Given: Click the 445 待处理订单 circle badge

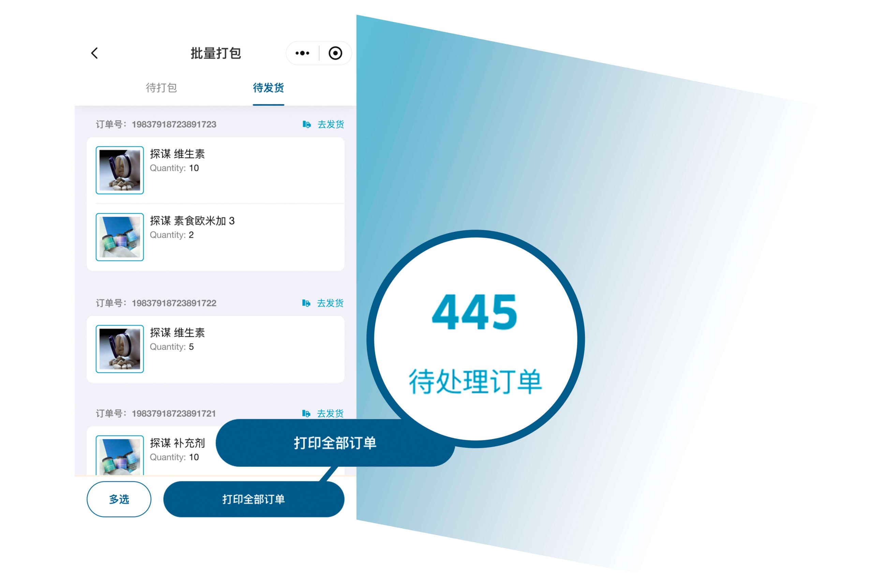Looking at the screenshot, I should [x=475, y=338].
